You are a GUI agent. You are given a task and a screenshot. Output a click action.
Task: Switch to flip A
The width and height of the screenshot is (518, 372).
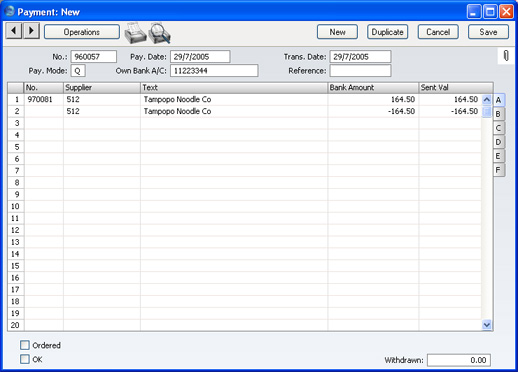[499, 100]
